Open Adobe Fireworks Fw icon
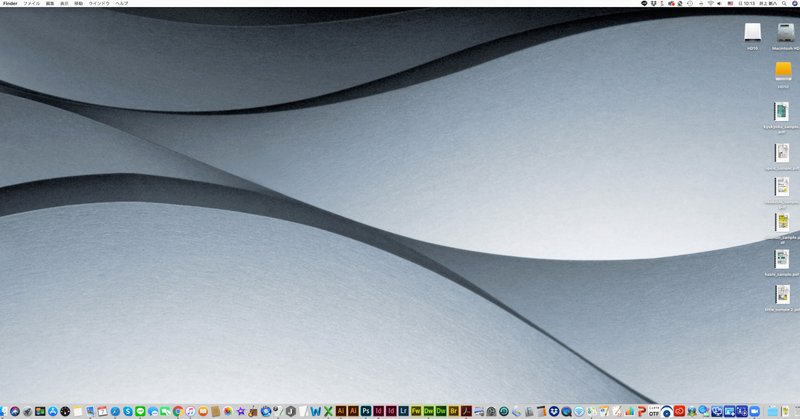The image size is (800, 419). coord(416,411)
